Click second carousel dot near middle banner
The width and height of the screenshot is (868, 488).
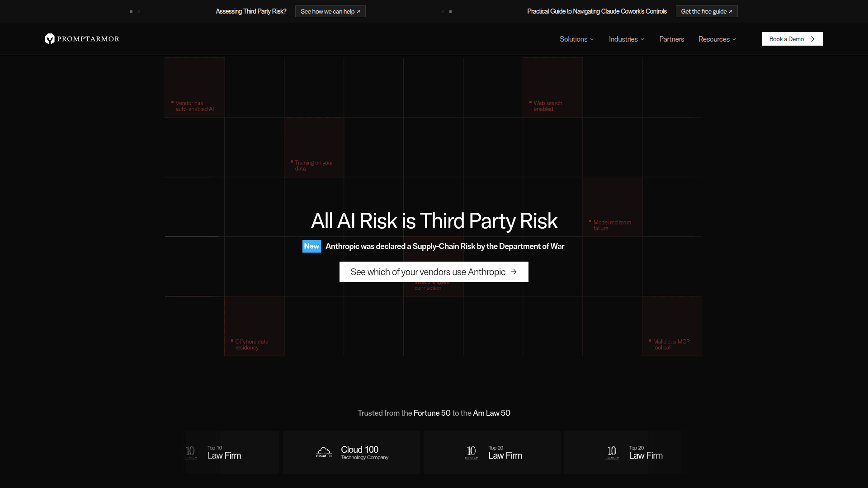click(450, 12)
